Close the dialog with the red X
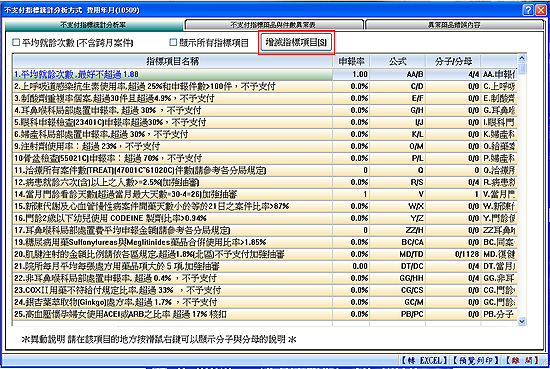Viewport: 550px width, 369px height. 541,10
